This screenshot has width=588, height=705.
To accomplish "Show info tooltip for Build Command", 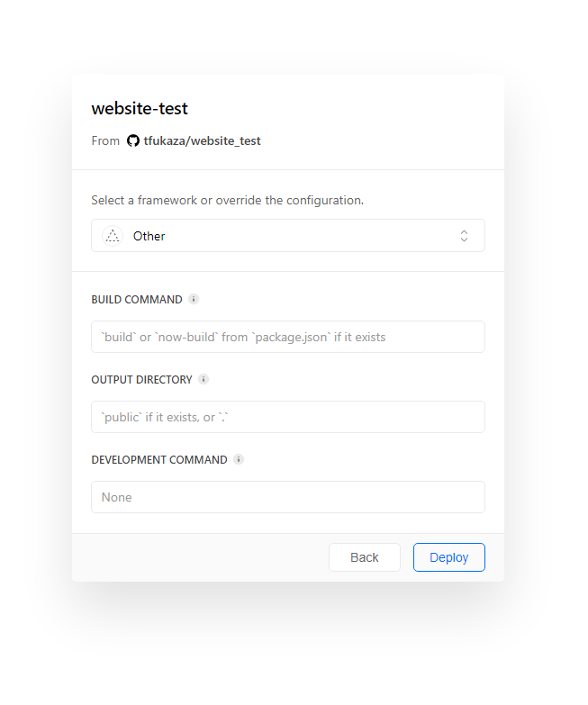I will coord(194,299).
